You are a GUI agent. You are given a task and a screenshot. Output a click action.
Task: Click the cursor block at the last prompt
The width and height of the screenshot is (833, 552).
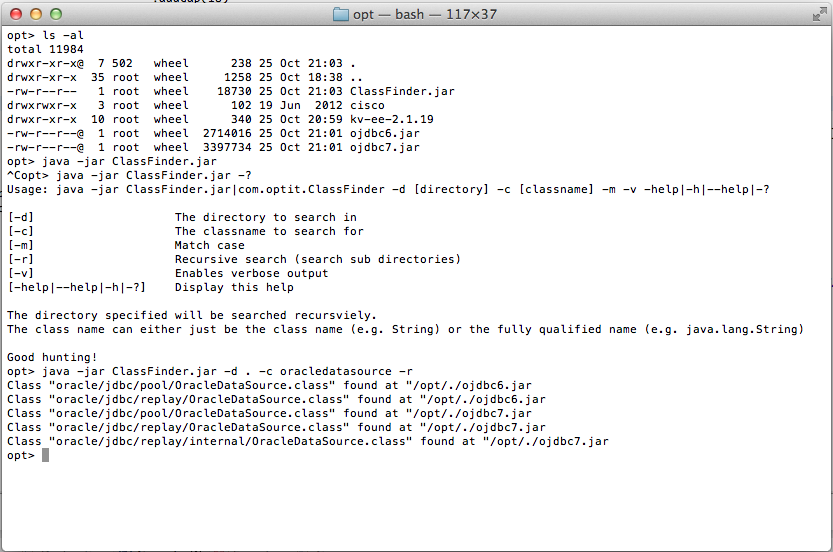coord(45,455)
